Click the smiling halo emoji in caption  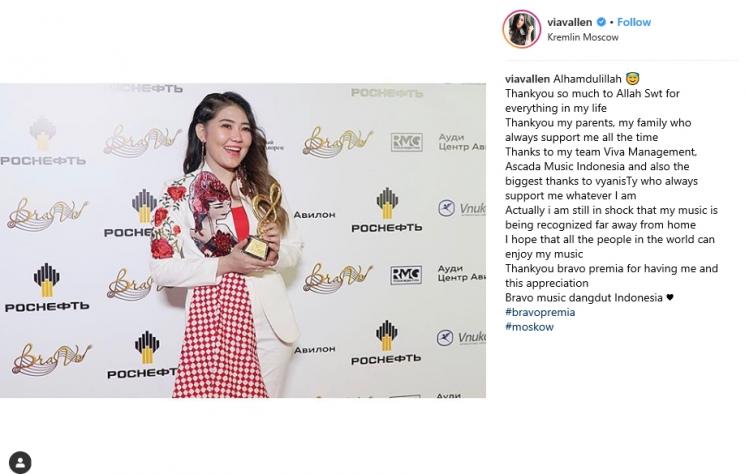click(632, 78)
